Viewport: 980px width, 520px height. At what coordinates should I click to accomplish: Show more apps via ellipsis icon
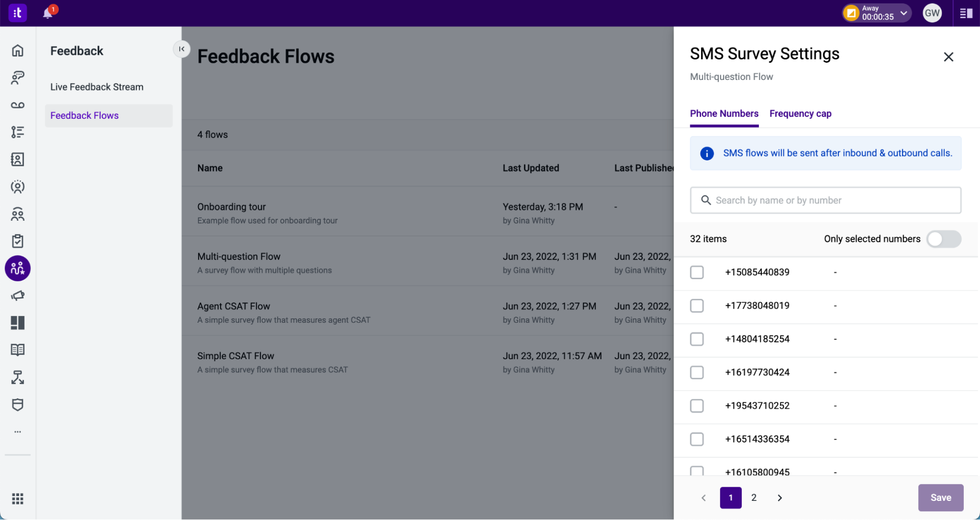tap(18, 432)
